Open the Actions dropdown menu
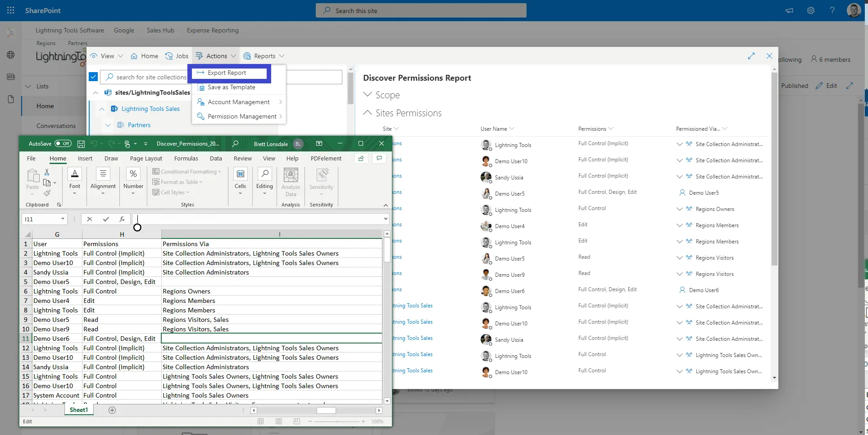868x435 pixels. pos(215,55)
